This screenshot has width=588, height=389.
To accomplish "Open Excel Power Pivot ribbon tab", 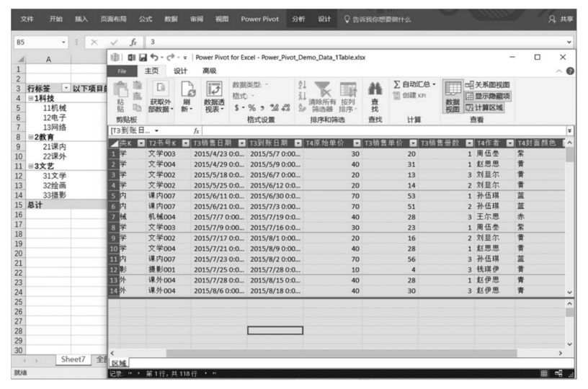I will (x=260, y=19).
